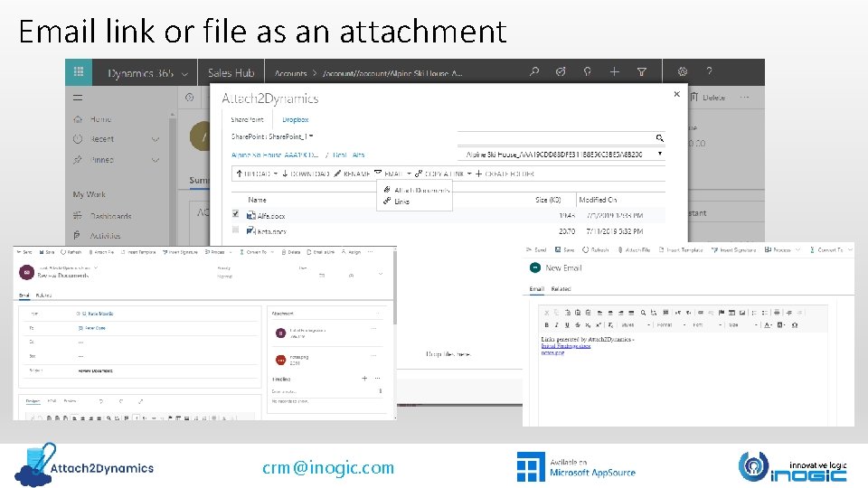Click the question mark help icon
This screenshot has width=868, height=488.
[709, 71]
